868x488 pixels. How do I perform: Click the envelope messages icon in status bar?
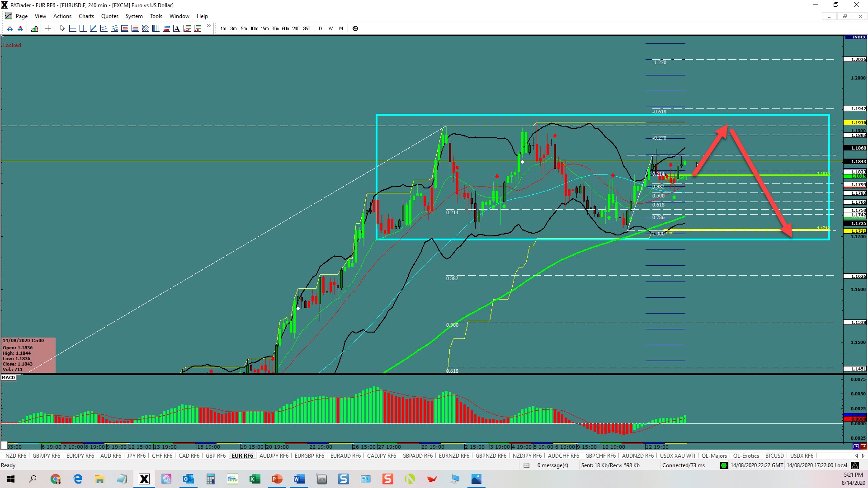(x=526, y=465)
